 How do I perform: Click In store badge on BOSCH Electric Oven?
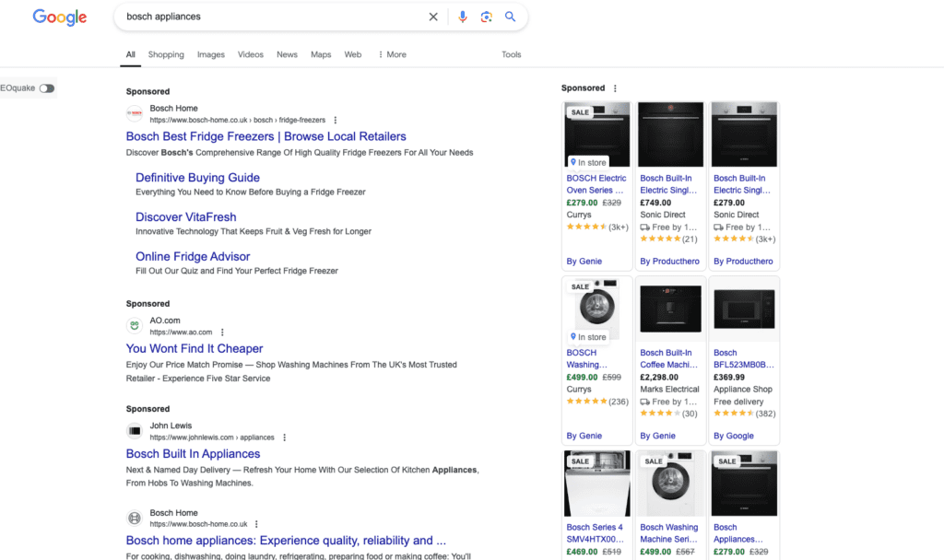tap(588, 162)
